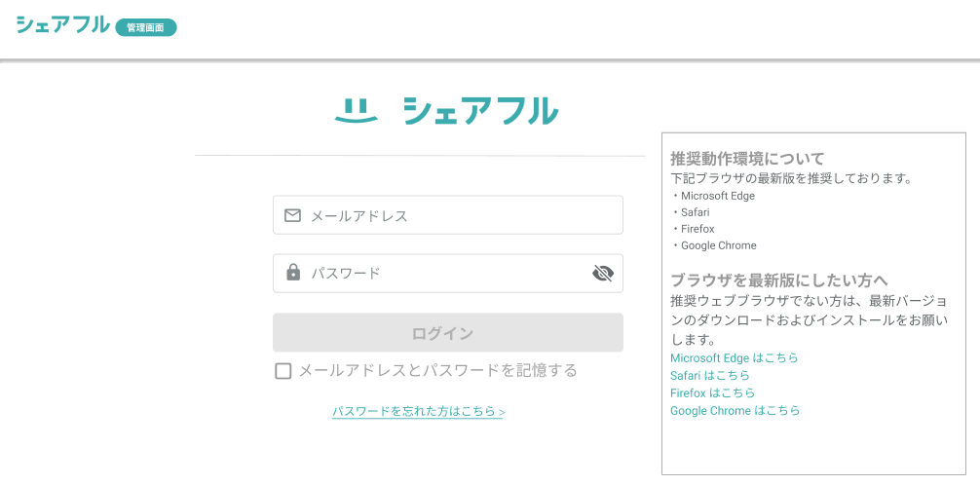The height and width of the screenshot is (485, 980).
Task: Open the Microsoft Edge はこちら download link
Action: click(734, 358)
